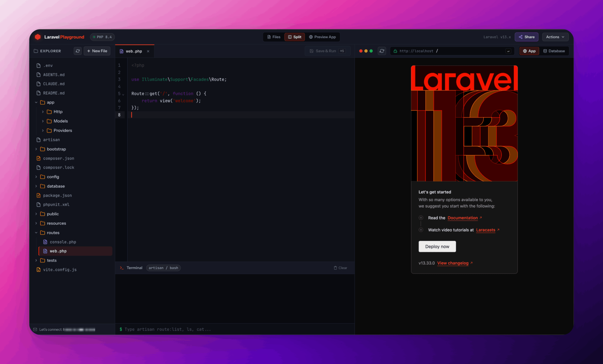Expand the config folder
The image size is (603, 364).
pos(36,177)
